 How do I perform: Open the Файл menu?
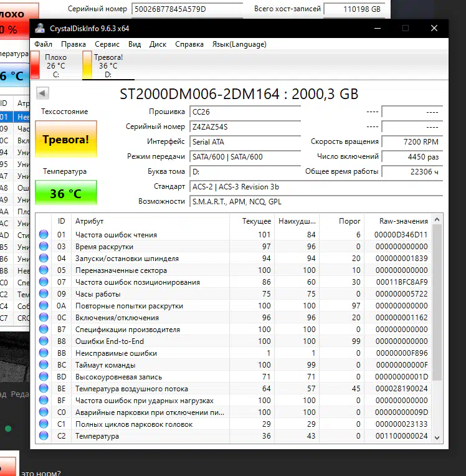point(43,44)
